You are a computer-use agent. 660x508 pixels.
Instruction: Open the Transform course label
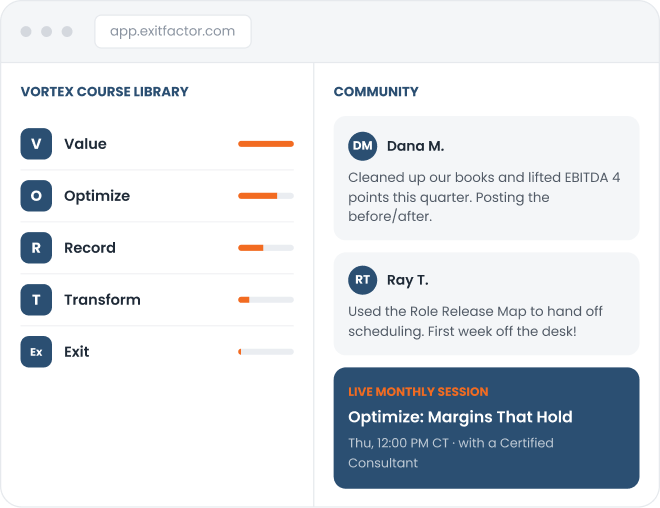102,300
